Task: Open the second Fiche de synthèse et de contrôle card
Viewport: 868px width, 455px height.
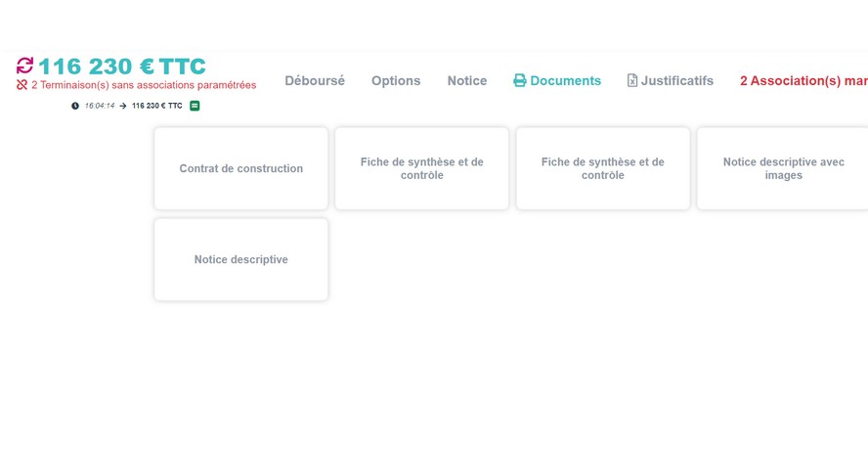Action: [x=603, y=168]
